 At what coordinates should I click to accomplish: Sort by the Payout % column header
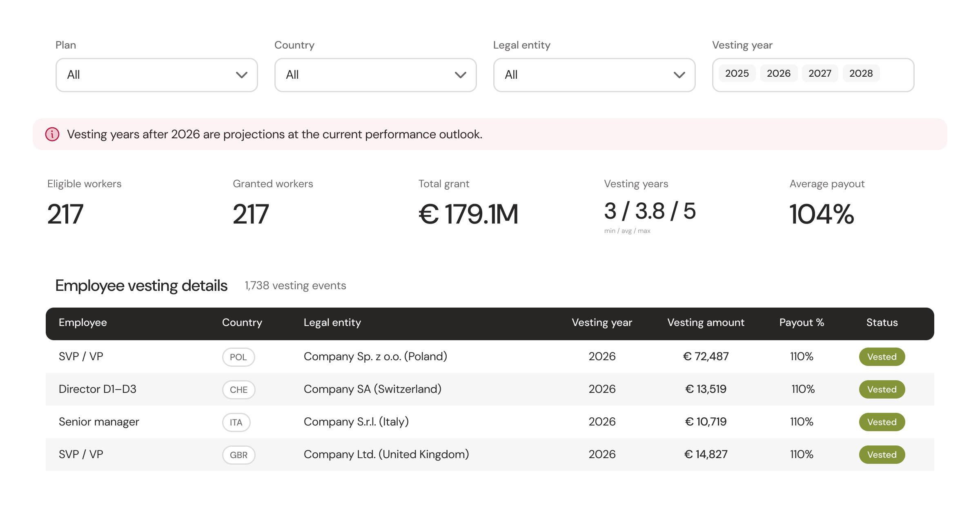click(x=802, y=322)
